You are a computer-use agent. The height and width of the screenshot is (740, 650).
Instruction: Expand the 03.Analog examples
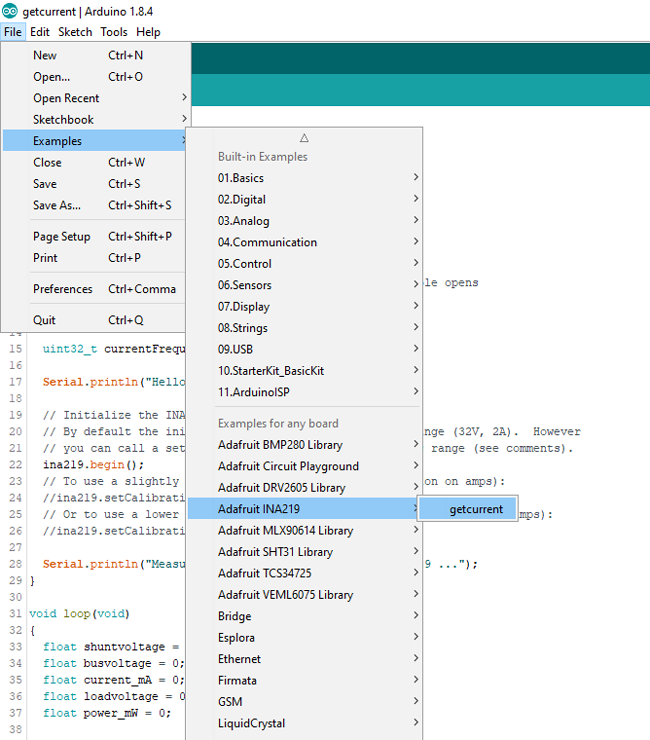coord(304,221)
